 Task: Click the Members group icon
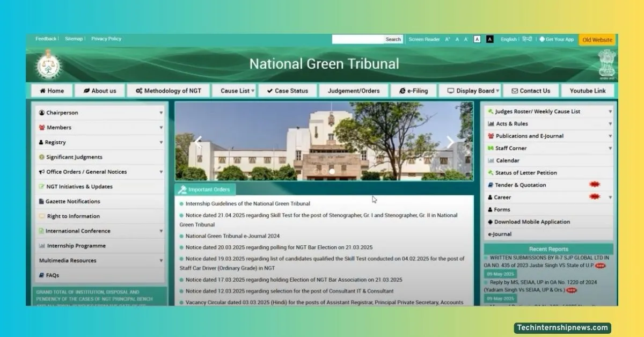point(42,128)
